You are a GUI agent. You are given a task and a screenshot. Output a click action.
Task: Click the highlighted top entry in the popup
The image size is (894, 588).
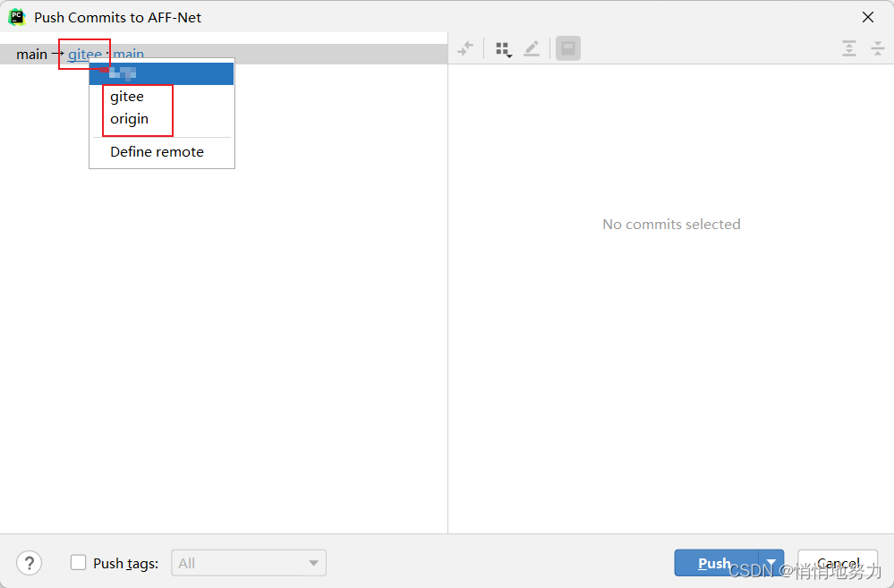pos(161,73)
